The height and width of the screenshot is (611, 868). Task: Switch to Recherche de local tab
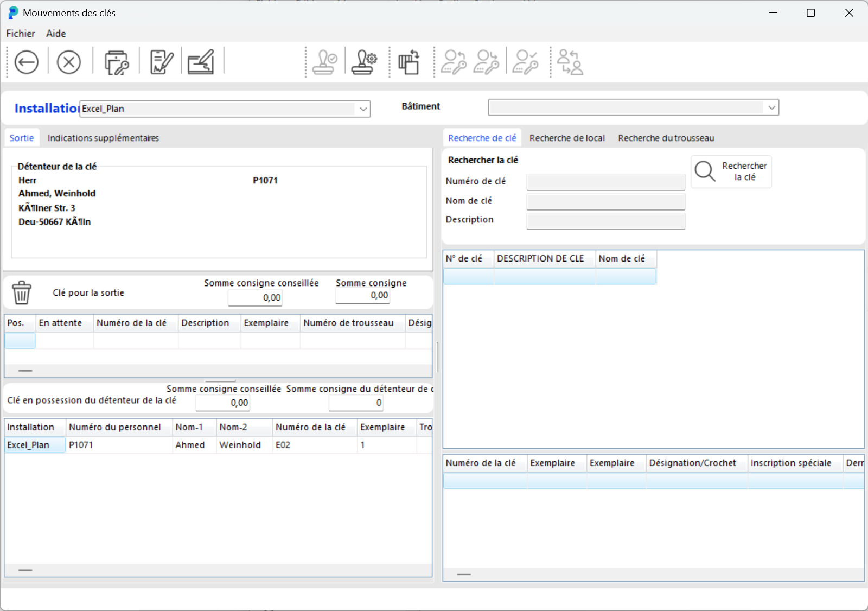coord(567,138)
